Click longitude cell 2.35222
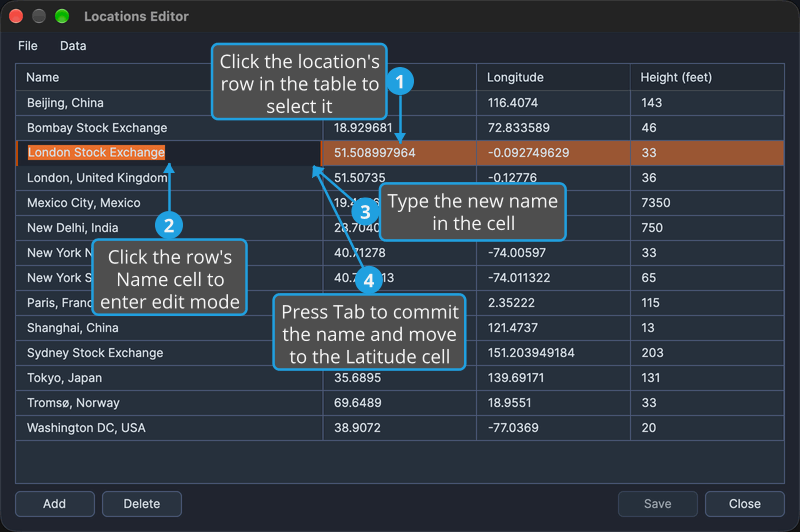The image size is (800, 532). point(554,303)
